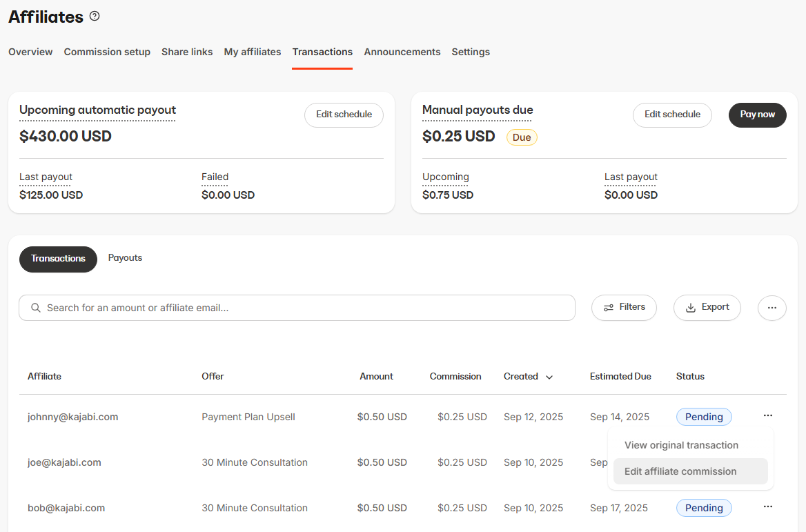
Task: Choose View original transaction from the menu
Action: click(690, 445)
